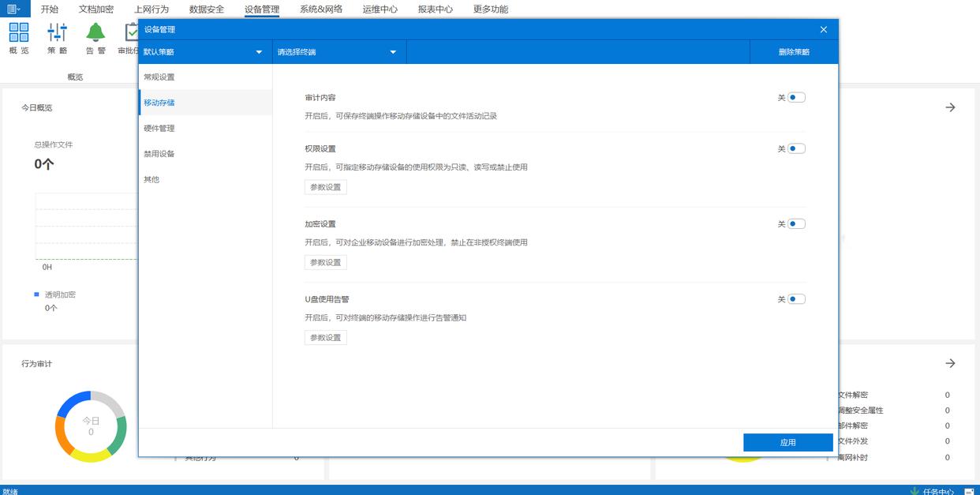Click the green 告警 alarm bell icon

point(95,32)
